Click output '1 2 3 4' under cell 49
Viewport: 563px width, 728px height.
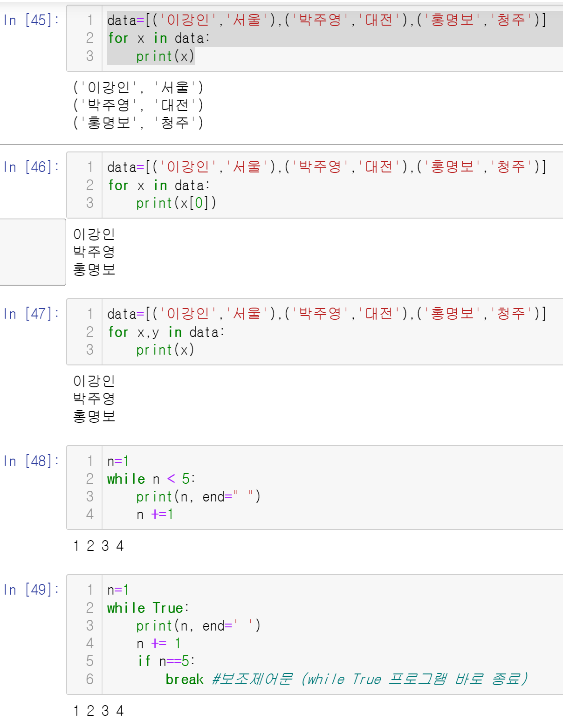pos(98,711)
